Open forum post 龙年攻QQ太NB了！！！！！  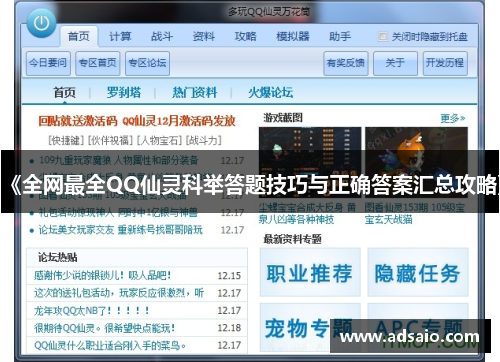point(92,310)
